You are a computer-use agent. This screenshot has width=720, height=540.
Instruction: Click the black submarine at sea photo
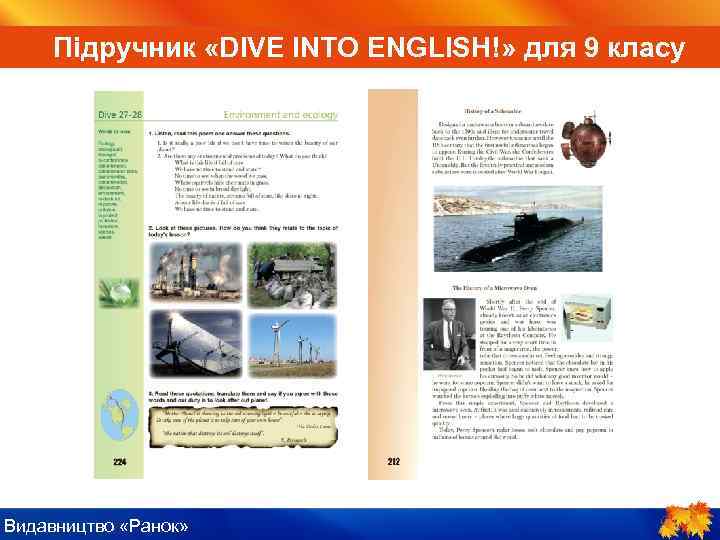click(518, 229)
